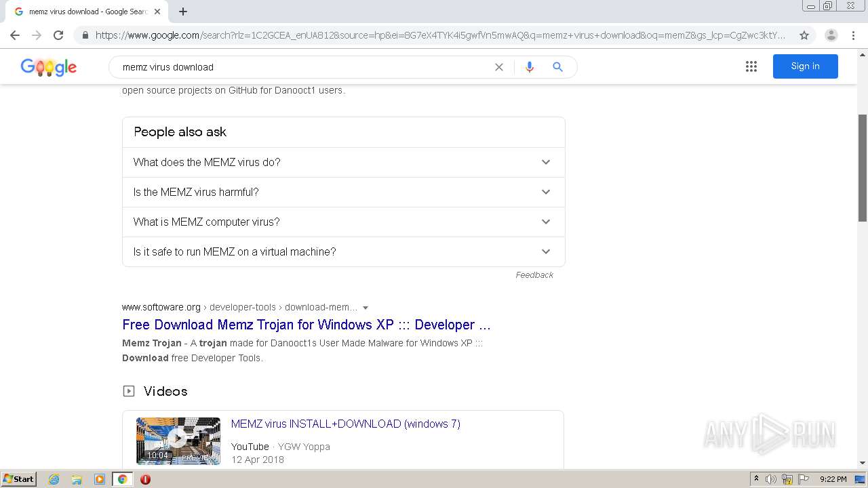
Task: Click the scrollbar down arrow
Action: (863, 463)
